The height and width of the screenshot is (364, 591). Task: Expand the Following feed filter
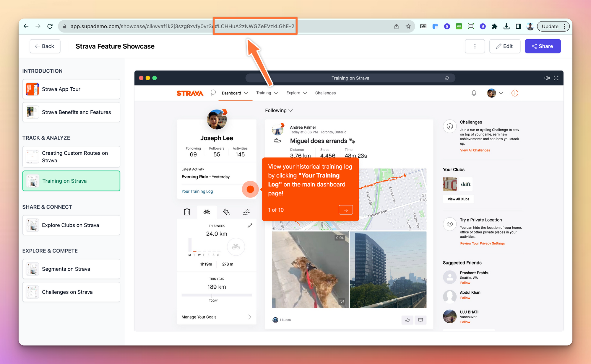[x=279, y=110]
